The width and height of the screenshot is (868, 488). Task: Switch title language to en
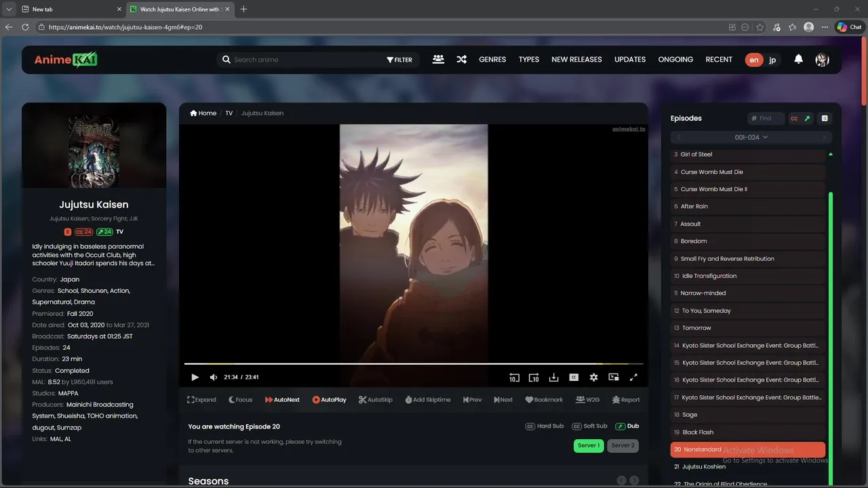pos(754,60)
